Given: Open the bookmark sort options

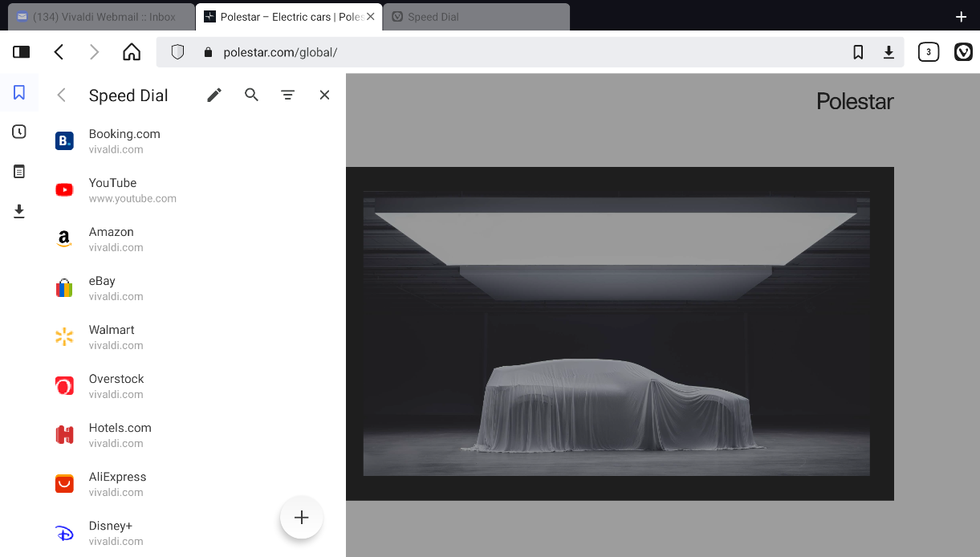Looking at the screenshot, I should (287, 95).
